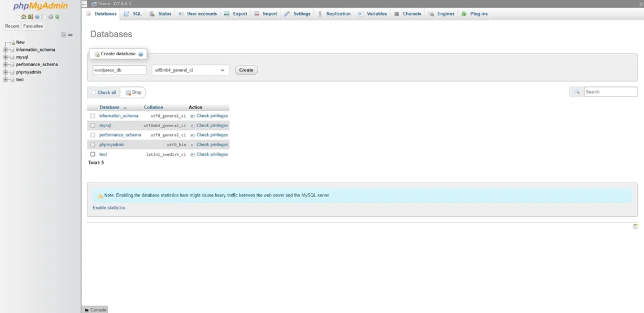Click the log out door icon in sidebar
Screen dimensions: 644x313
[x=31, y=17]
